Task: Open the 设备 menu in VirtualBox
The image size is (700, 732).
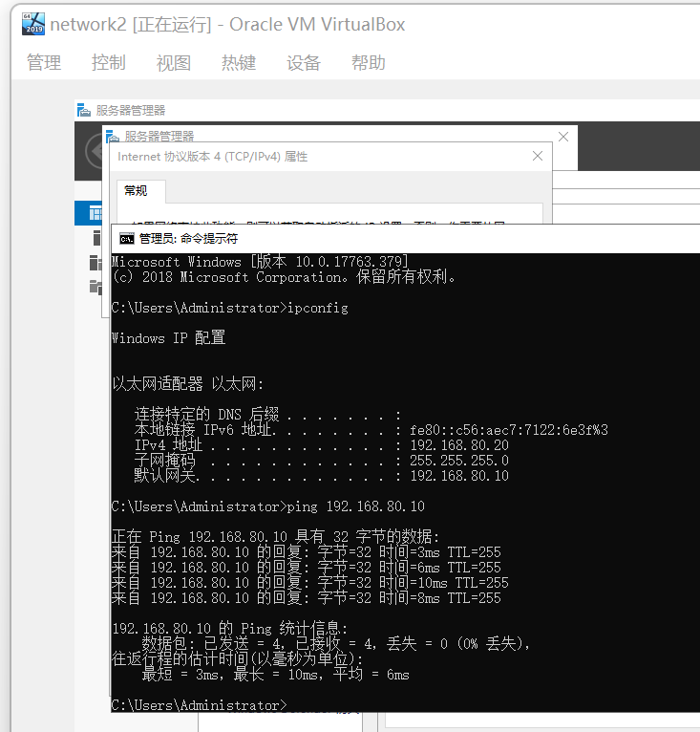Action: (x=304, y=62)
